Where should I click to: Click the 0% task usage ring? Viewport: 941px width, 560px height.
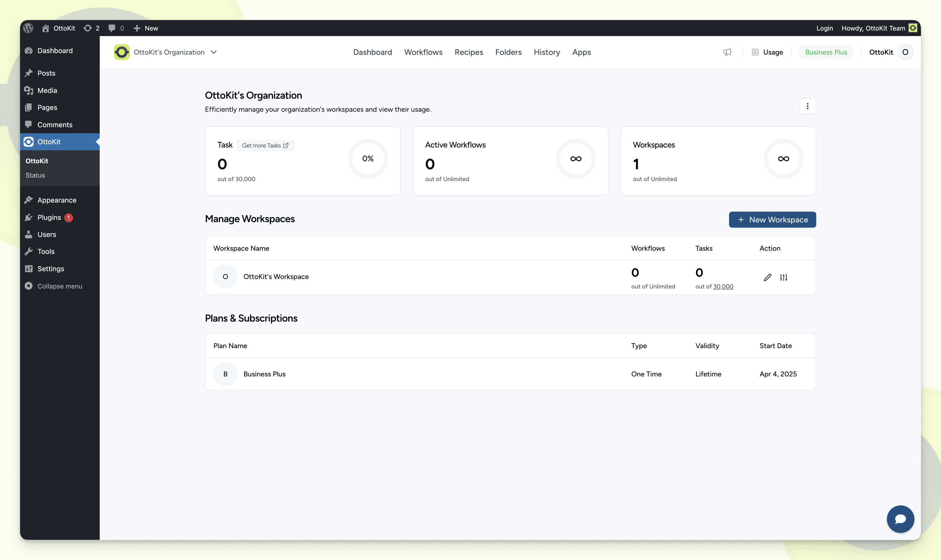pos(368,159)
